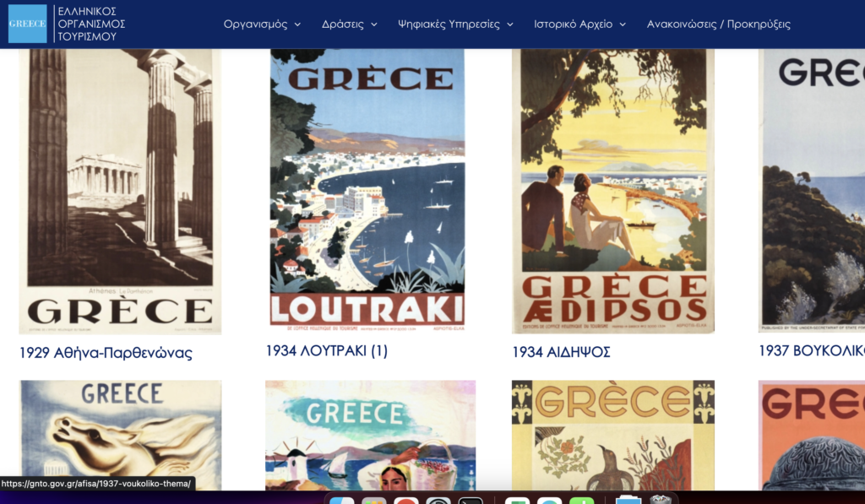The height and width of the screenshot is (504, 865).
Task: Open the Ψηφιακές Υπηρεσίες dropdown
Action: (x=455, y=24)
